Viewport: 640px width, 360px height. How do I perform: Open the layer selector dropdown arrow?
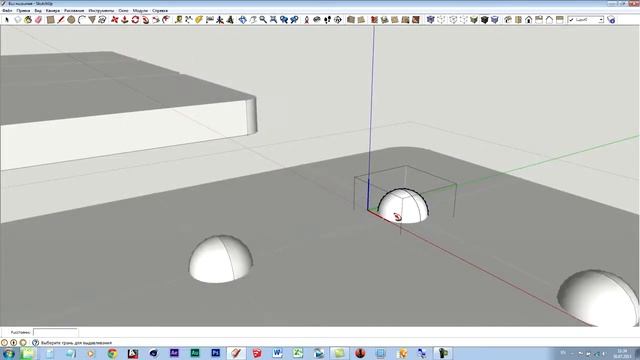[601, 20]
